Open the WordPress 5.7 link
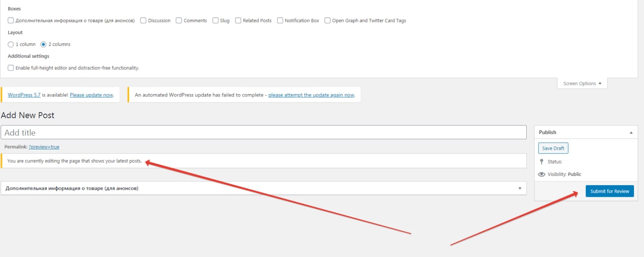This screenshot has width=644, height=257. pyautogui.click(x=24, y=95)
